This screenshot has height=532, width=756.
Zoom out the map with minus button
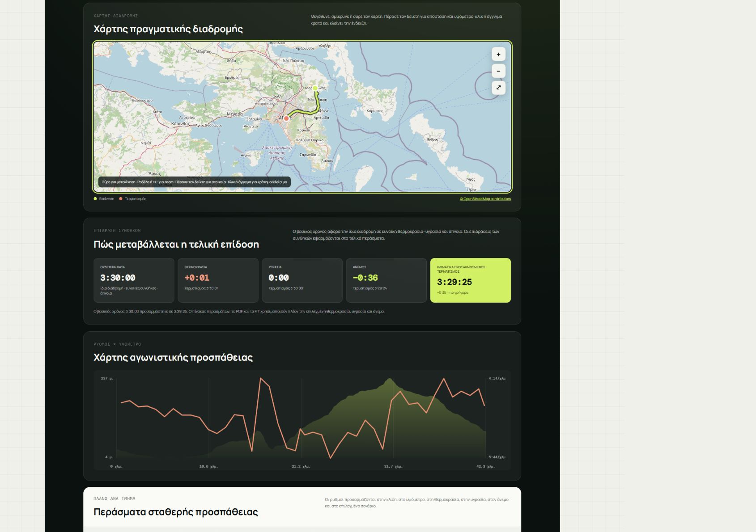(x=498, y=71)
